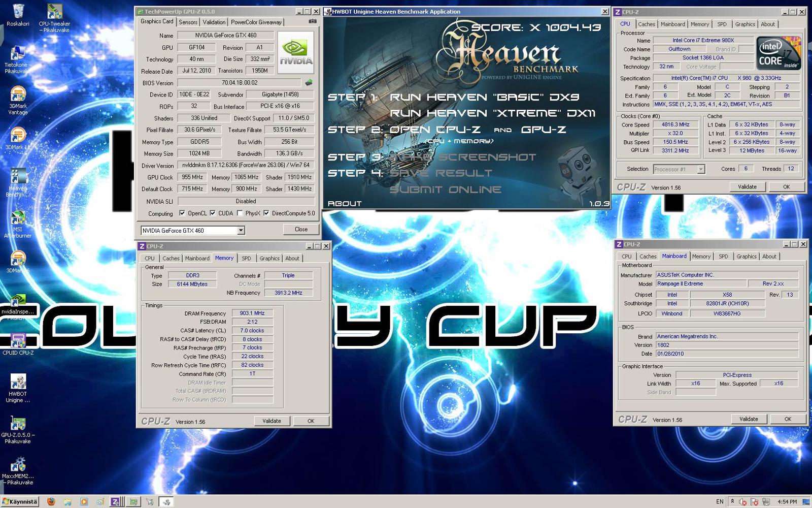Image resolution: width=812 pixels, height=508 pixels.
Task: Select the MSI Afterburner desktop icon
Action: click(x=18, y=225)
